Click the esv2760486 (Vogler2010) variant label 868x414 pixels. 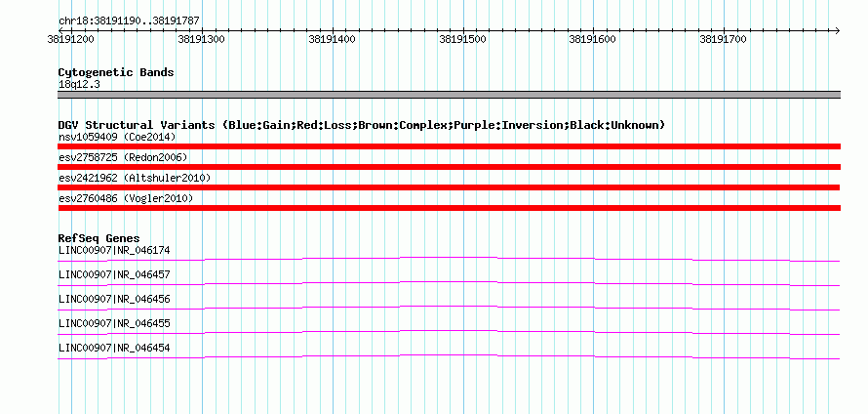(126, 198)
